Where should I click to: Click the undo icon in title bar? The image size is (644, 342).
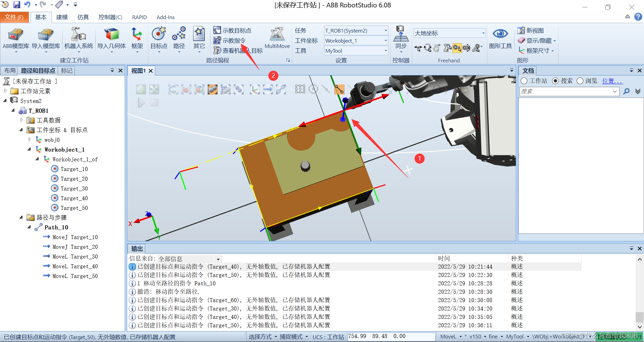[x=27, y=5]
